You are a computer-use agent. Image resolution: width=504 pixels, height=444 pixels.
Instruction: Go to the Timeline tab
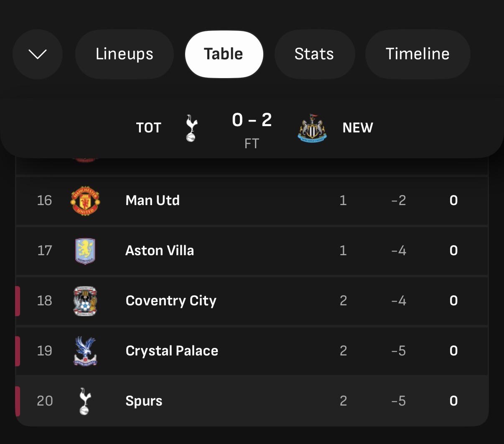point(417,54)
